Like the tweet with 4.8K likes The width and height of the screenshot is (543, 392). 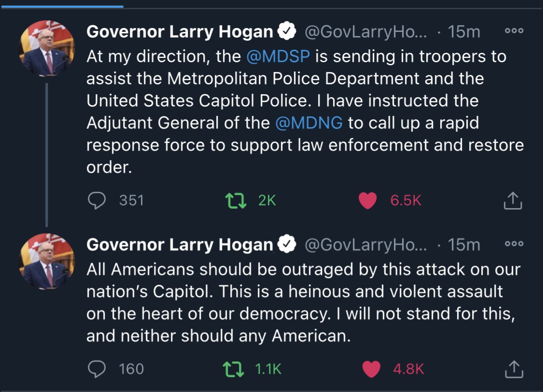(371, 369)
